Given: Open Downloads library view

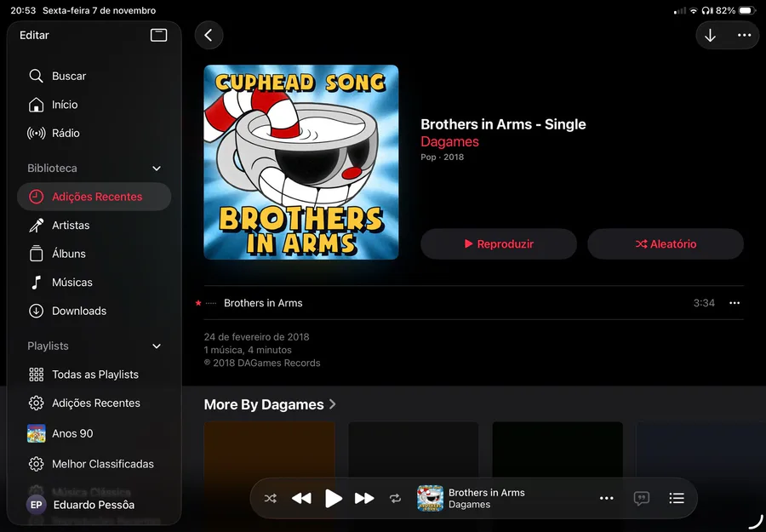Looking at the screenshot, I should click(x=94, y=311).
